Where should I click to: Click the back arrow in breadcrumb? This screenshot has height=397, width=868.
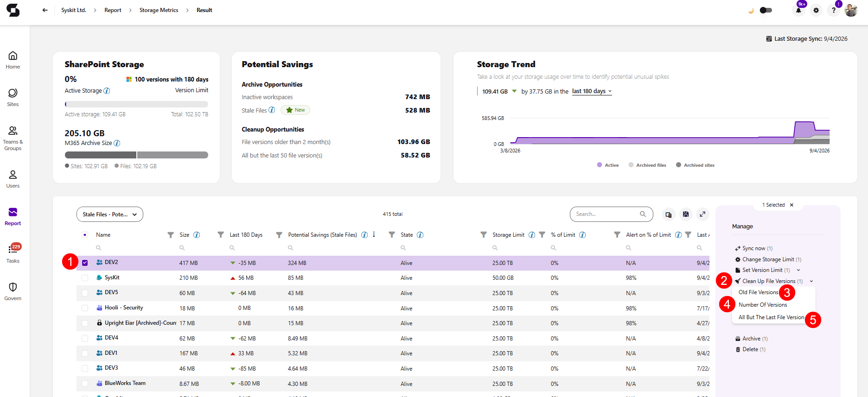point(45,10)
